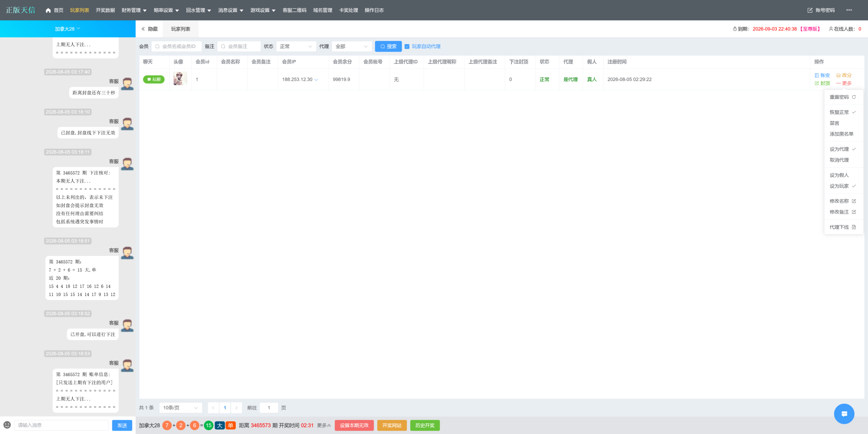
Task: Click the green 历史开奖 button
Action: point(425,425)
